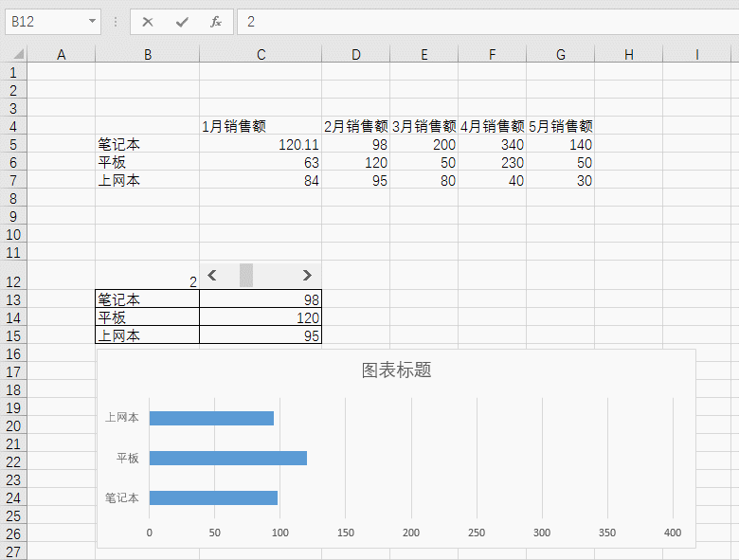Select cell C7 with value 84

click(261, 180)
